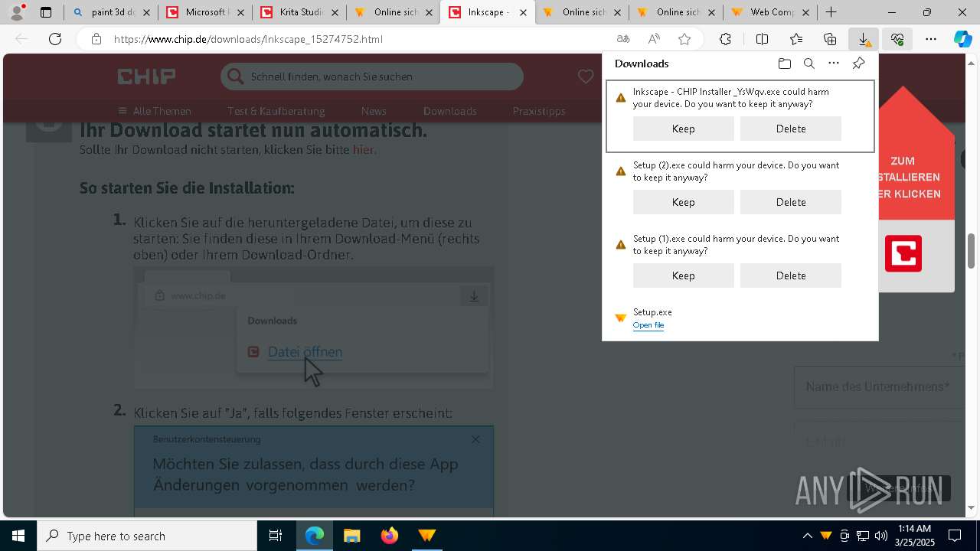Click the CHIP search field
The height and width of the screenshot is (551, 980).
tap(372, 77)
